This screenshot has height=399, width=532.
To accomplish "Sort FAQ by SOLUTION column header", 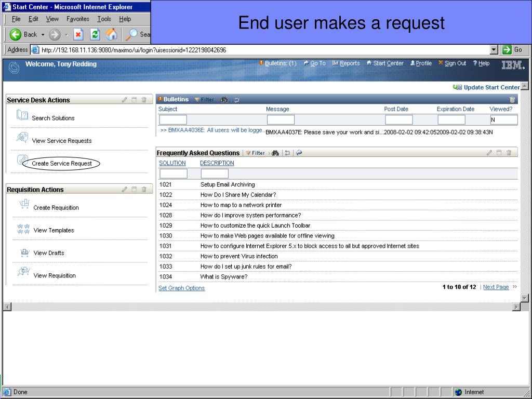I will click(172, 163).
